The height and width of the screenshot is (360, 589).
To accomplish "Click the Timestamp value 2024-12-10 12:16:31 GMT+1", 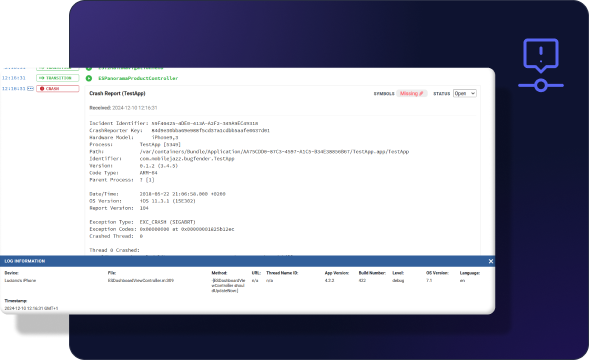I will (x=31, y=308).
